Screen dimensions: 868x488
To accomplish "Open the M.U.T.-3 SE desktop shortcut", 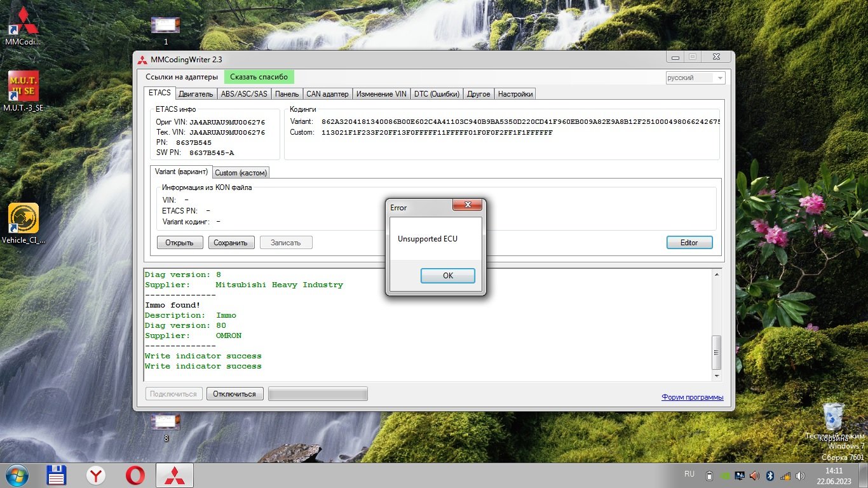I will 23,91.
